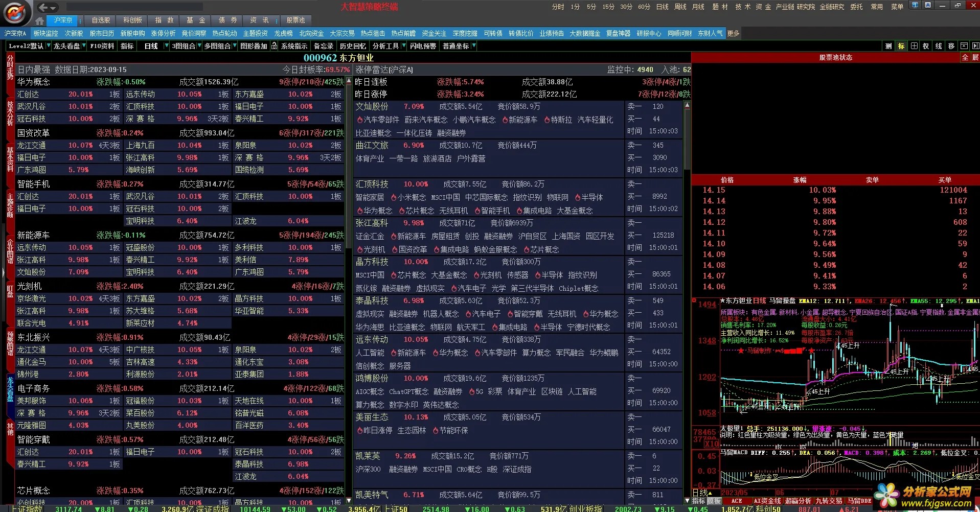Click the flame icon beside 汽车零部件

(359, 120)
